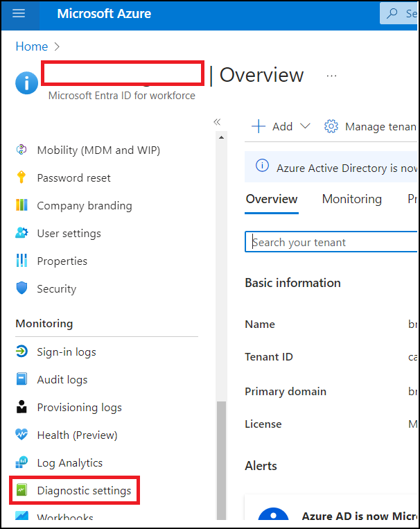Open Diagnostic settings in the sidebar
Image resolution: width=420 pixels, height=529 pixels.
[83, 490]
